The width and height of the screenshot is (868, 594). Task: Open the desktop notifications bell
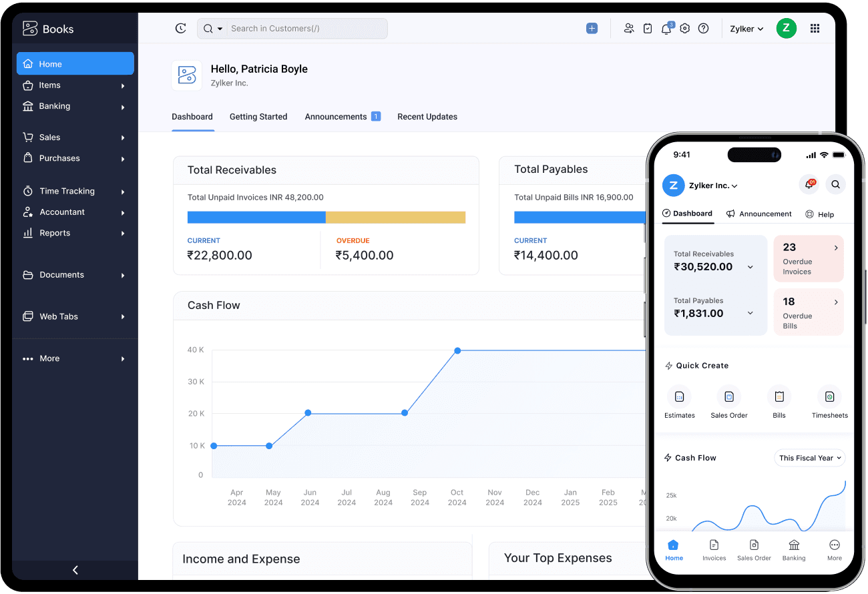tap(666, 29)
